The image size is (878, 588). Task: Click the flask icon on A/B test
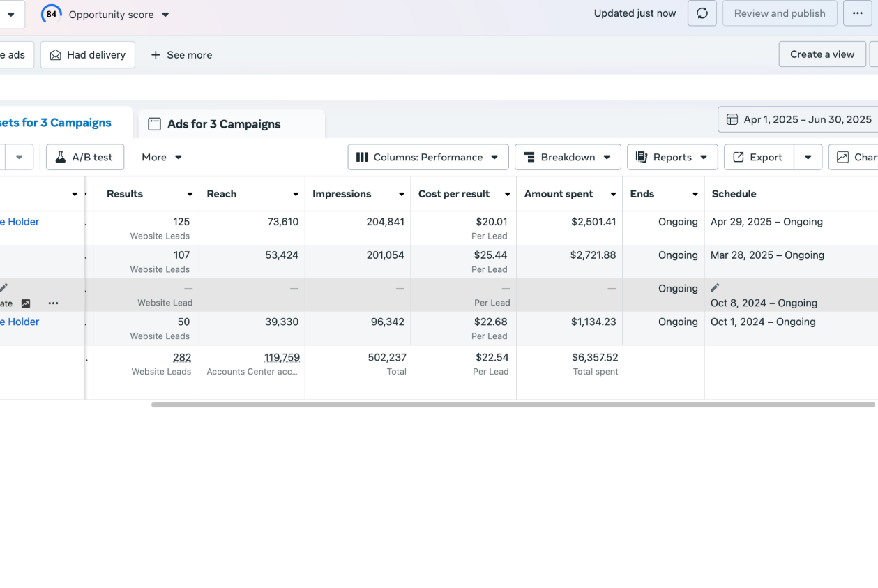61,157
